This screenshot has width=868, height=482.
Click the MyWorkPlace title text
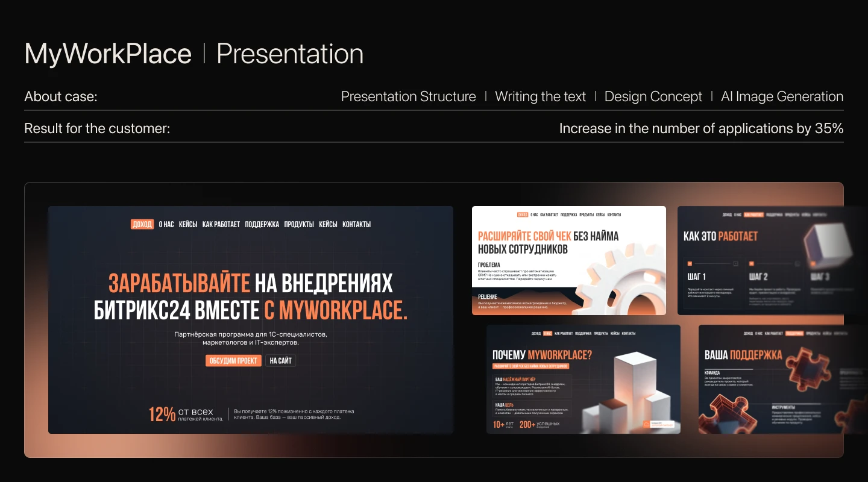click(x=108, y=54)
